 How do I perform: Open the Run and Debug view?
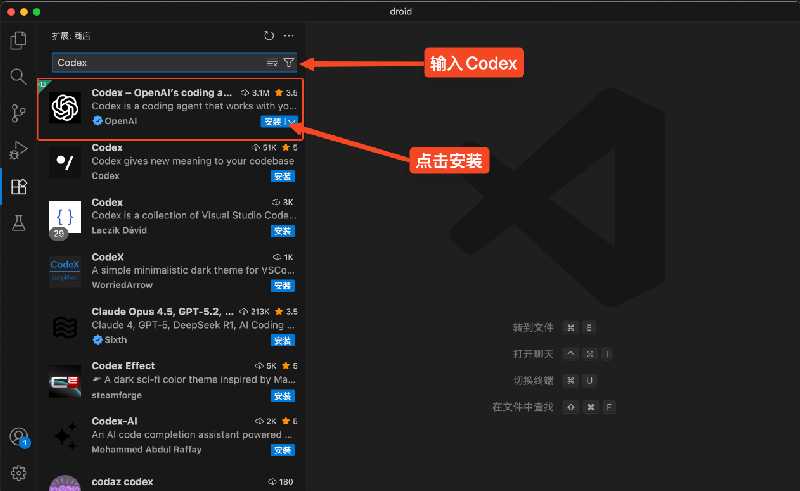click(18, 150)
